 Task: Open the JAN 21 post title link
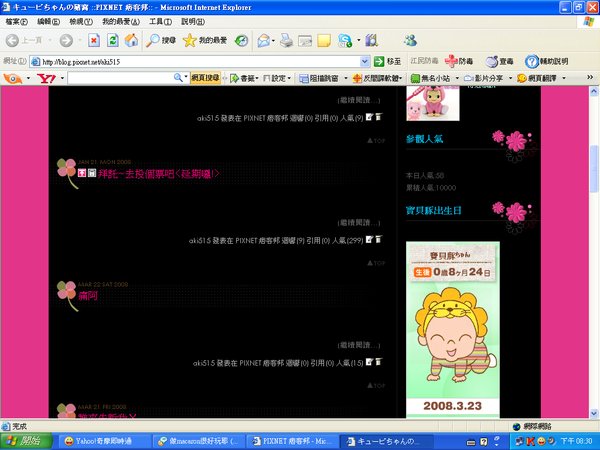click(159, 174)
